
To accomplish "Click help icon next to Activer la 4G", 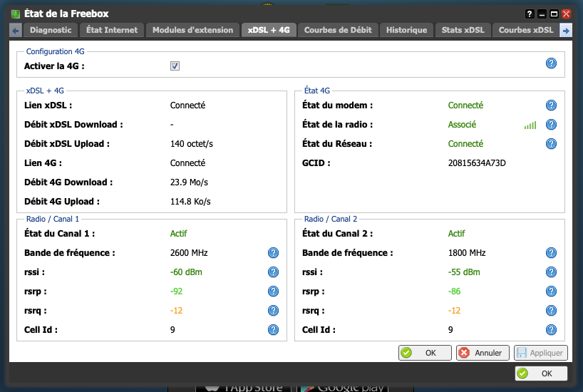I will coord(551,63).
